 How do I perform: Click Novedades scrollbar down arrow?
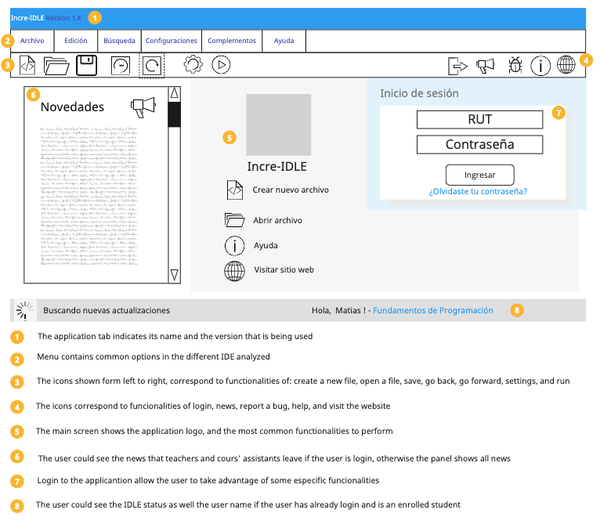click(174, 274)
